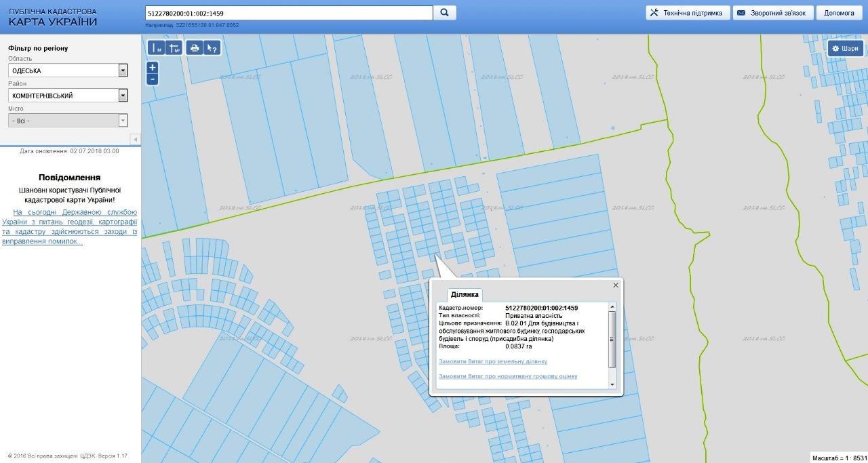This screenshot has height=463, width=868.
Task: Zoom in on the map
Action: pyautogui.click(x=153, y=68)
